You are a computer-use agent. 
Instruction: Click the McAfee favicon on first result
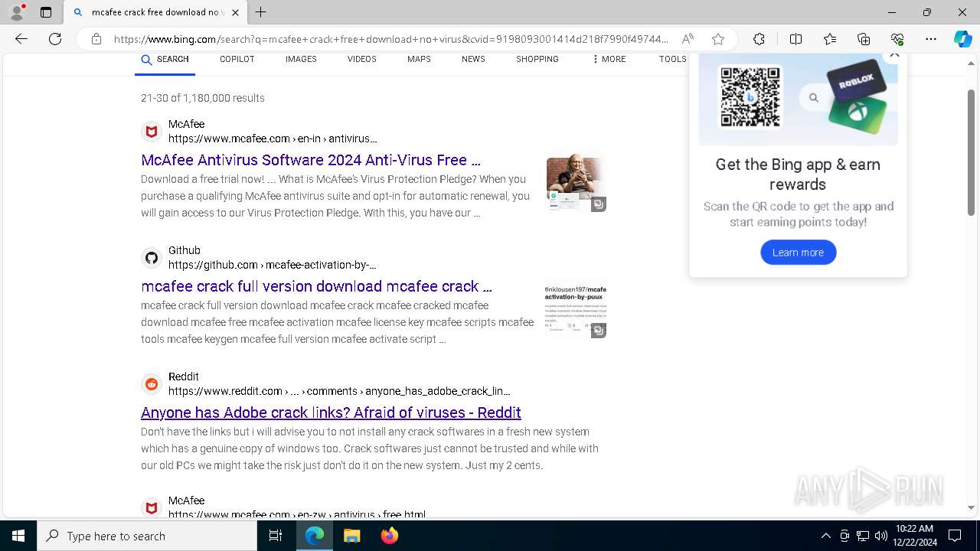pyautogui.click(x=152, y=132)
